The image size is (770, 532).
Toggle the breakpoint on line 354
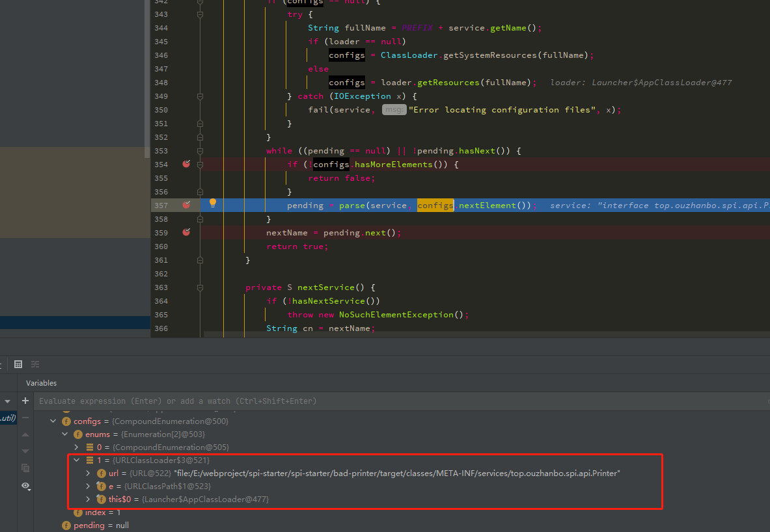click(186, 164)
